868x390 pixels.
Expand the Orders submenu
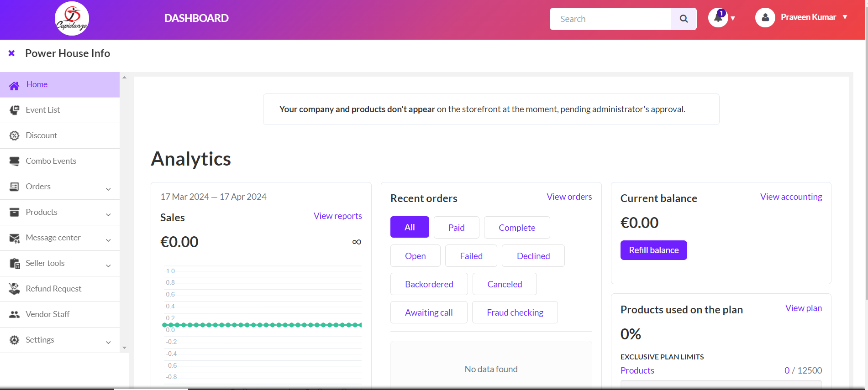pos(108,188)
